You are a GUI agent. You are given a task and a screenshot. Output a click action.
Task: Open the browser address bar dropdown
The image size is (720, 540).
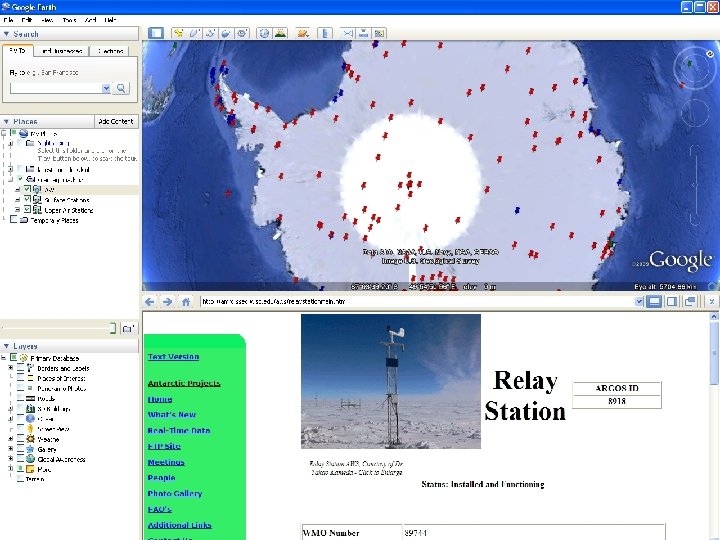pos(639,302)
